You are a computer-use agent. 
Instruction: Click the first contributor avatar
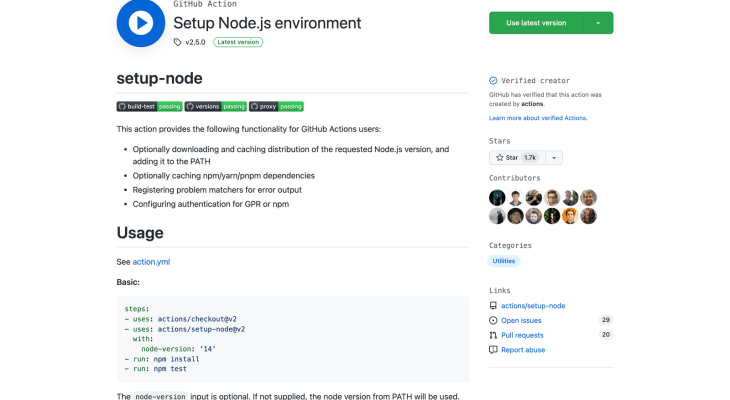click(x=497, y=197)
